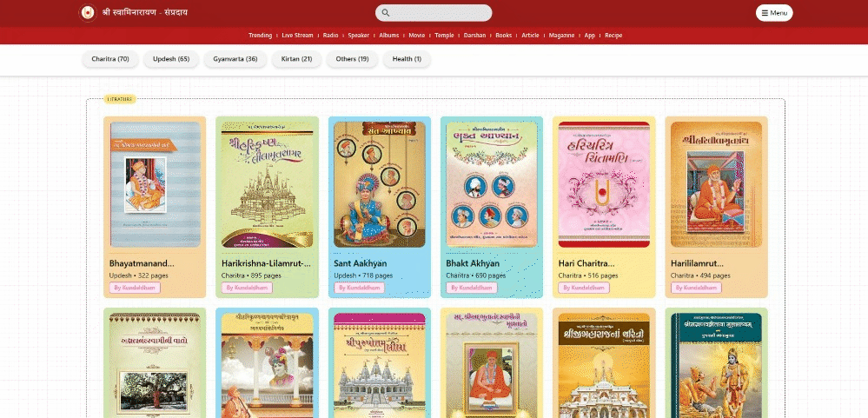The image size is (868, 418).
Task: Open the Hari Charitra book cover
Action: coord(604,184)
